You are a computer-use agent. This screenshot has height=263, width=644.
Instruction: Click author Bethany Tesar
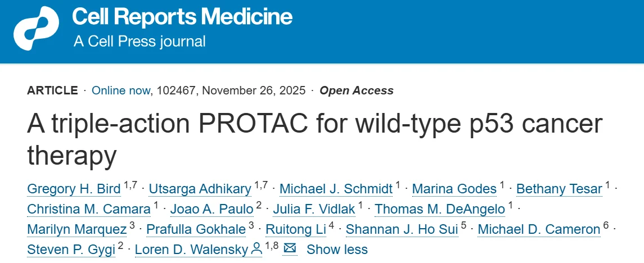point(559,189)
